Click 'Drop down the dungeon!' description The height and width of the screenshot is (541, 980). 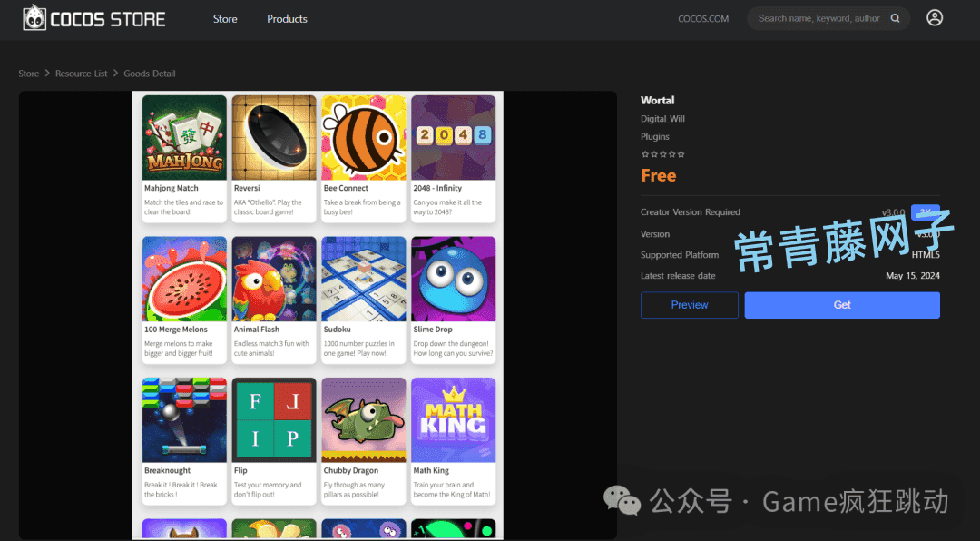453,349
